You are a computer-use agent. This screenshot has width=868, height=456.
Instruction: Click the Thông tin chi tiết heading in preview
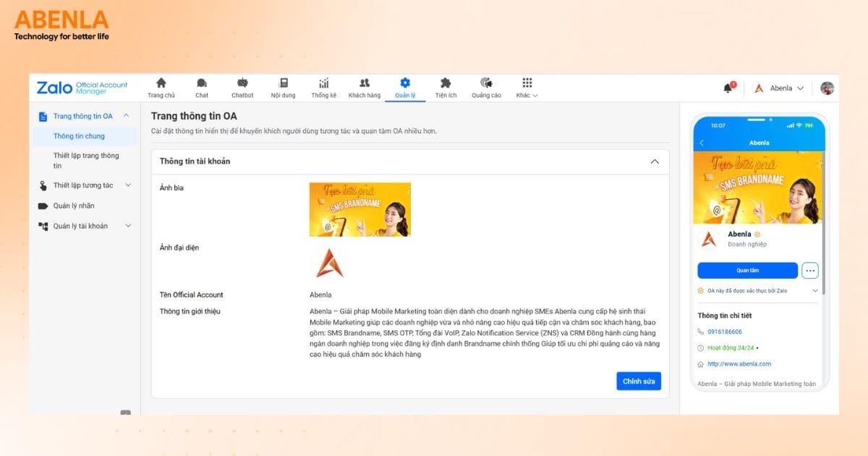tap(726, 316)
